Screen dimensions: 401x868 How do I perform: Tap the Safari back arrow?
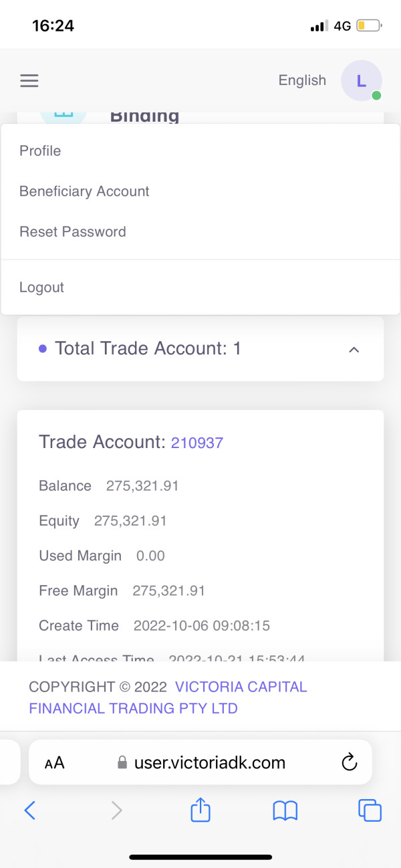[29, 810]
